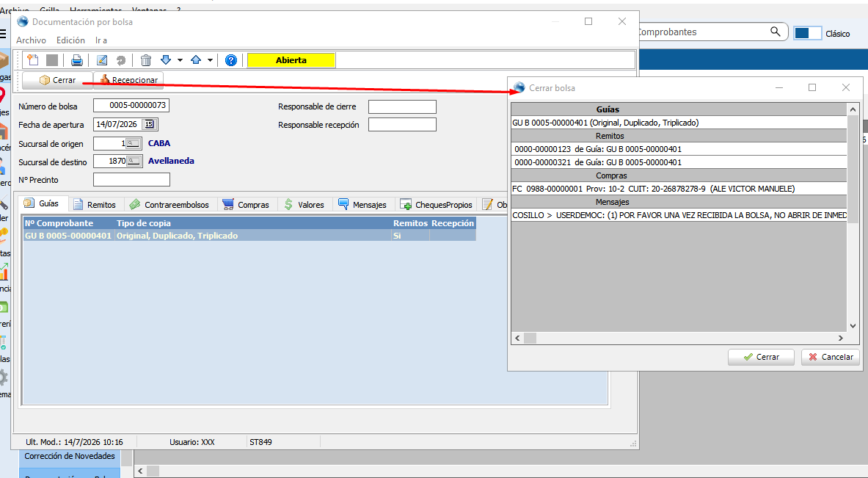Open the Ir a menu
This screenshot has height=478, width=868.
(x=101, y=40)
